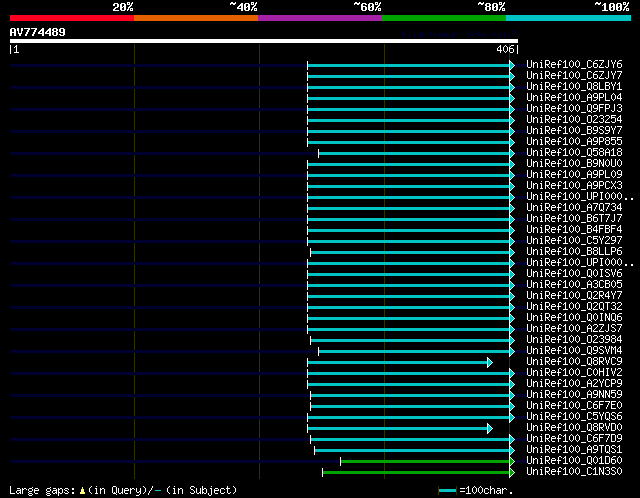The height and width of the screenshot is (498, 640).
Task: Select label UniRef100_Q9SVM4
Action: click(x=574, y=351)
